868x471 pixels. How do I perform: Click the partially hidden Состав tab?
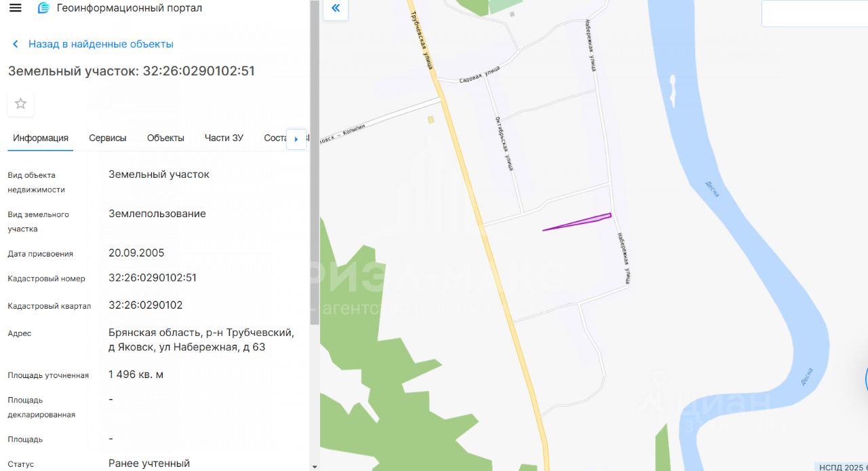275,138
